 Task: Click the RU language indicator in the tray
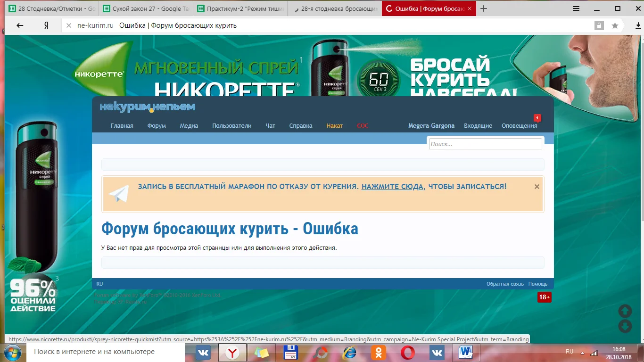pos(570,352)
